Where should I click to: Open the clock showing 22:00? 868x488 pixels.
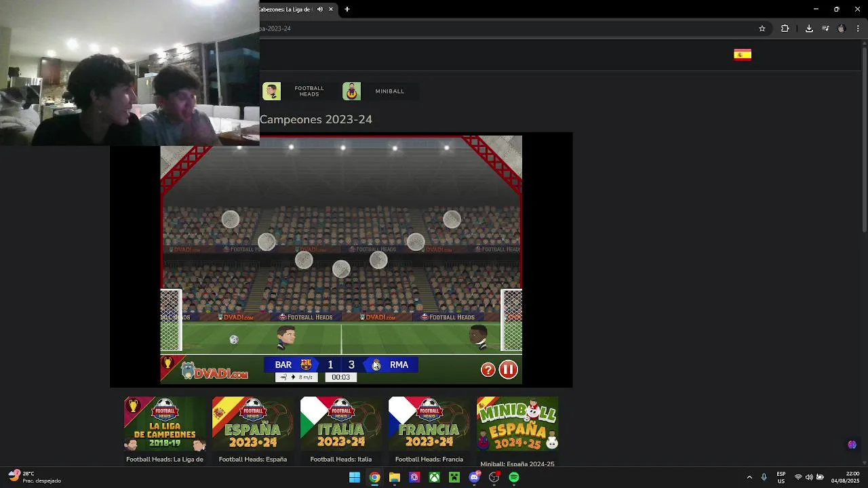(846, 477)
